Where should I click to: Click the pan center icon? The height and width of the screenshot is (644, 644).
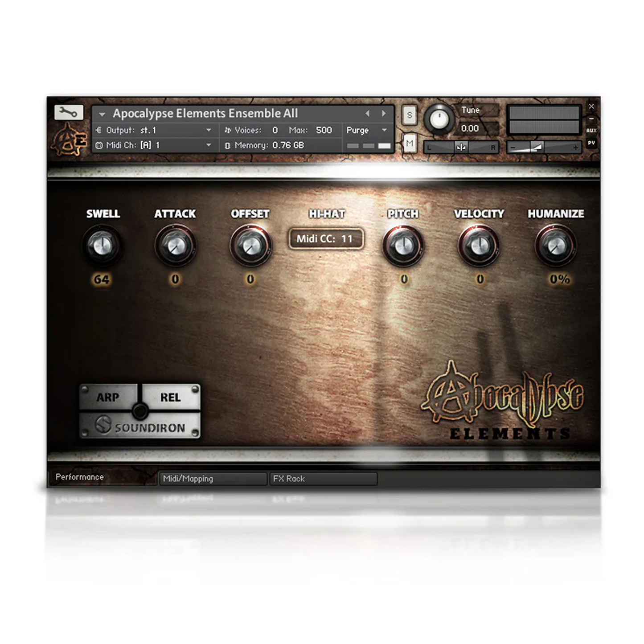pos(461,147)
